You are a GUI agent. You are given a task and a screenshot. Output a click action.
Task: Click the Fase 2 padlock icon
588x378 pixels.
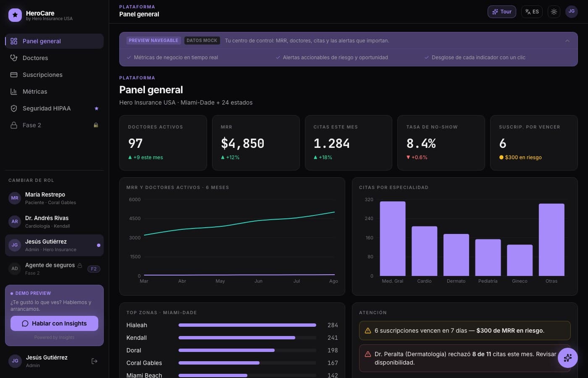coord(14,125)
